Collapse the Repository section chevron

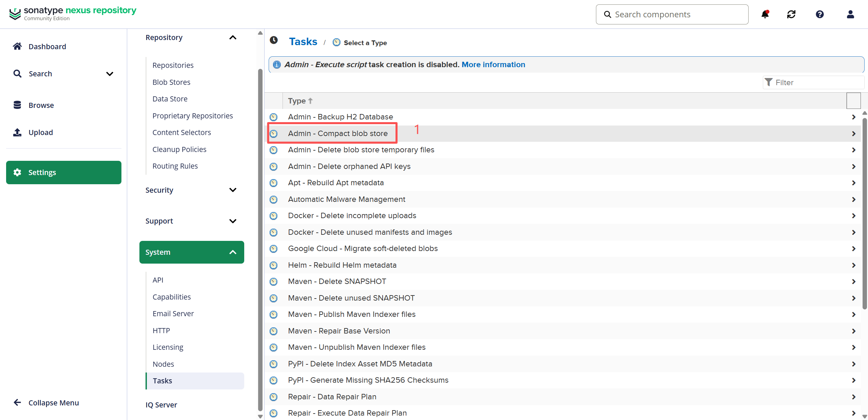pos(233,37)
